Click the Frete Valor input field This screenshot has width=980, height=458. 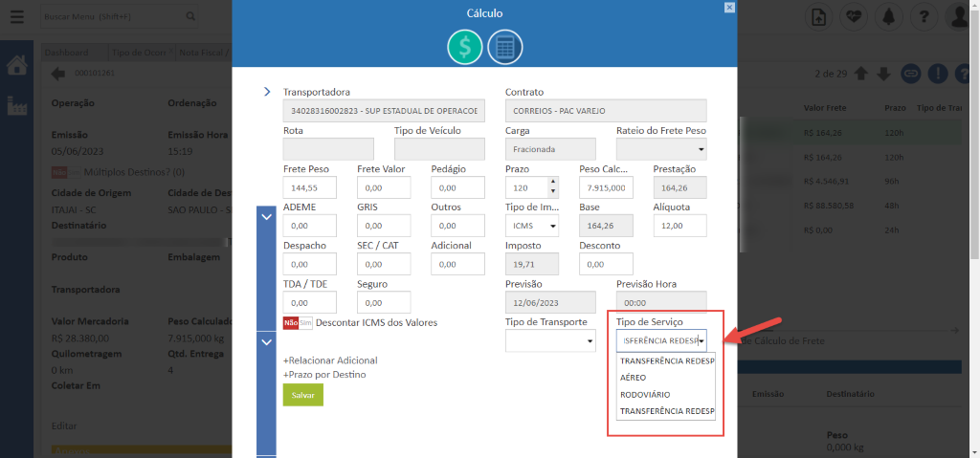[384, 187]
